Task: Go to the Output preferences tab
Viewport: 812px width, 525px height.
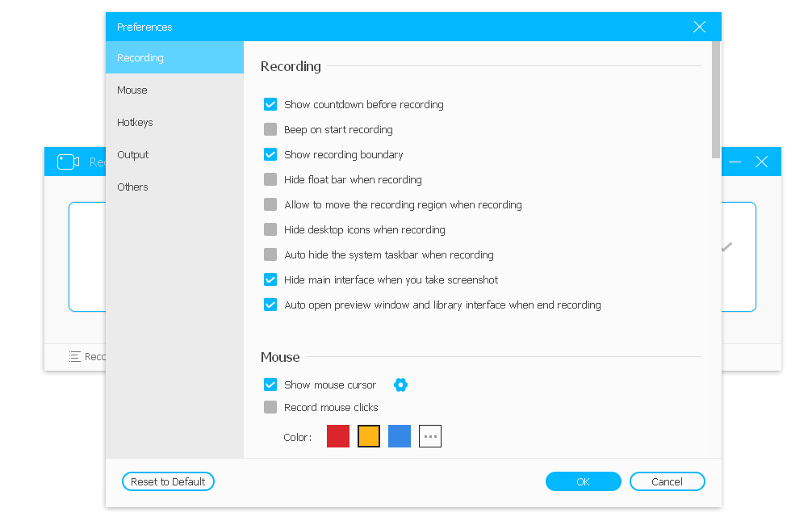Action: click(174, 154)
